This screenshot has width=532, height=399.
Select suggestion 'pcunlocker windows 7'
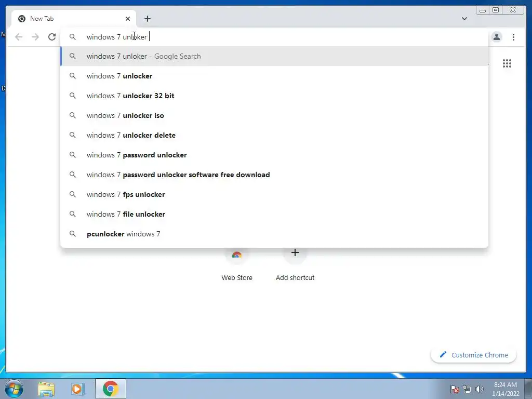[274, 234]
